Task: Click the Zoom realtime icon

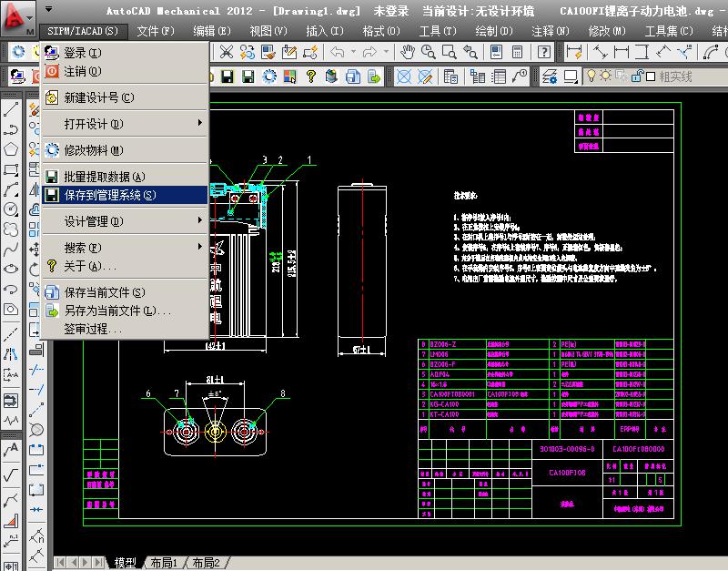Action: click(x=428, y=52)
